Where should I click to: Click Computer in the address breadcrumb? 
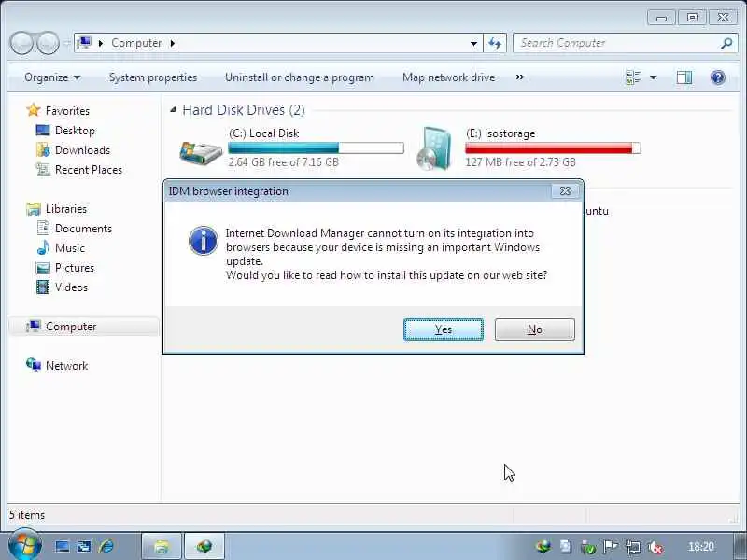[x=136, y=43]
